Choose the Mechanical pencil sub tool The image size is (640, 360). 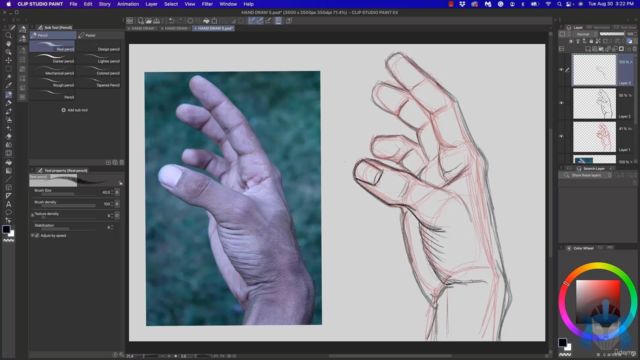[52, 70]
